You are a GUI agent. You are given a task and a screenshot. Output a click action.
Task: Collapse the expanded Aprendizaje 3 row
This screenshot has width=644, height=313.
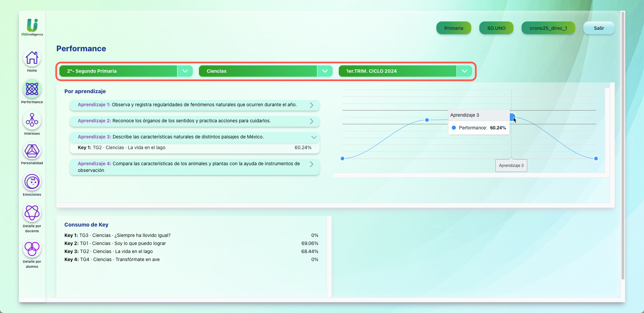[314, 137]
